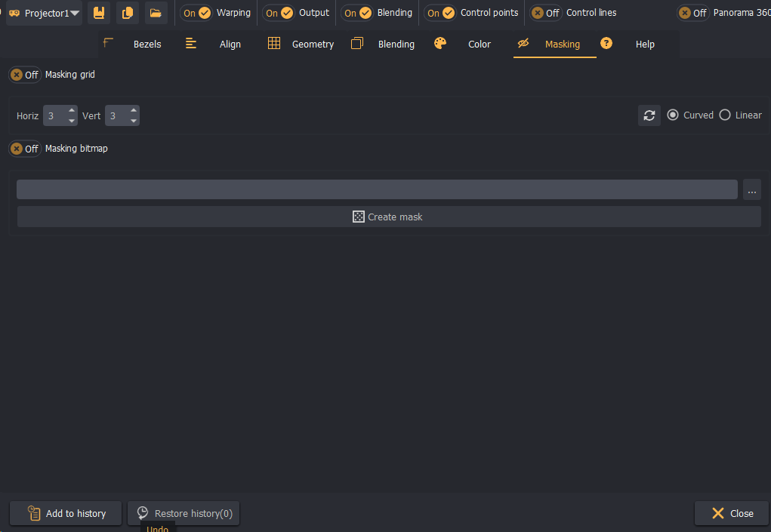This screenshot has width=771, height=532.
Task: Click the open folder icon
Action: pyautogui.click(x=156, y=13)
